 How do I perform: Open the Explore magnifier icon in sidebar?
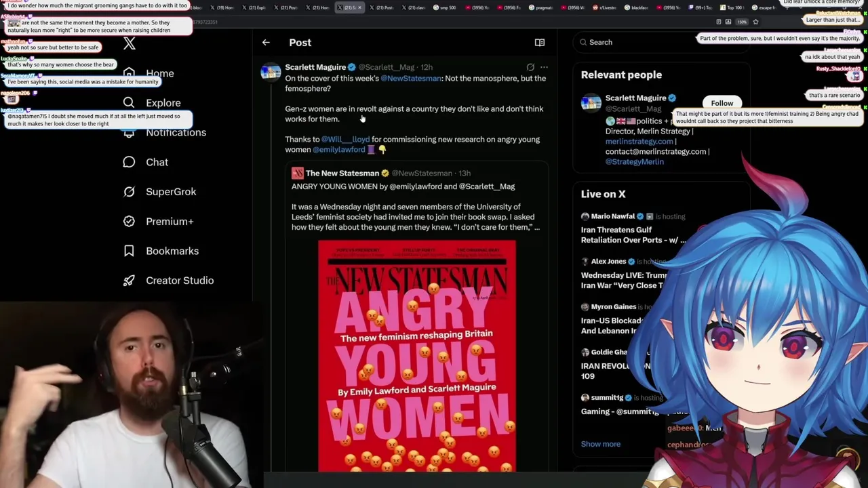point(129,102)
